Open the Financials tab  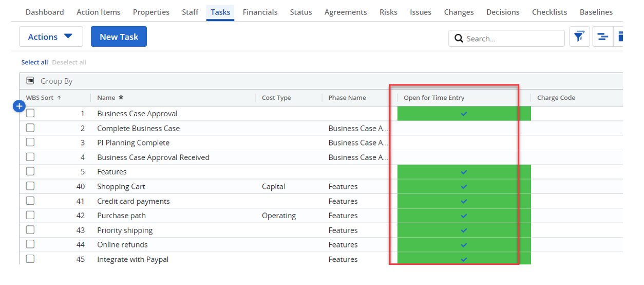(260, 12)
